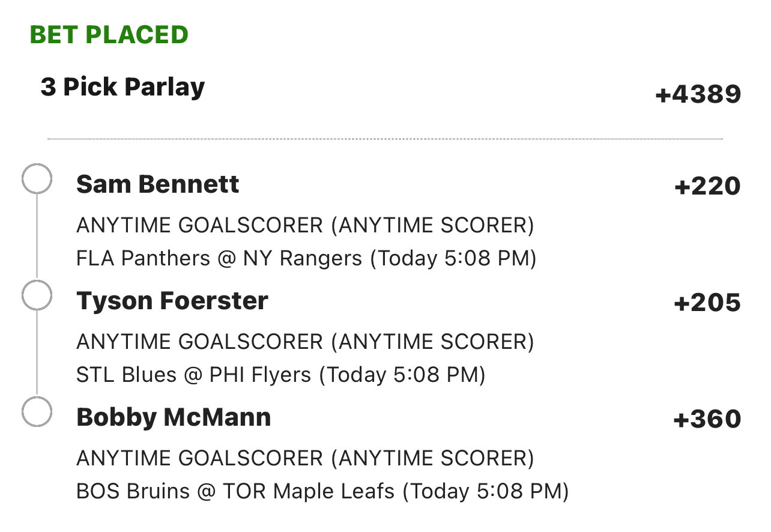Image resolution: width=771 pixels, height=532 pixels.
Task: Click the +220 odds for Sam Bennett
Action: (x=707, y=187)
